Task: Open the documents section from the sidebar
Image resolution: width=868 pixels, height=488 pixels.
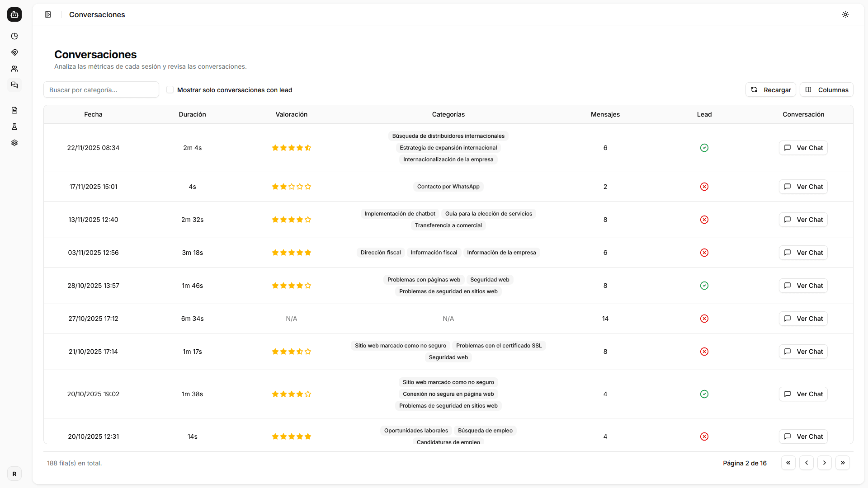Action: pos(14,110)
